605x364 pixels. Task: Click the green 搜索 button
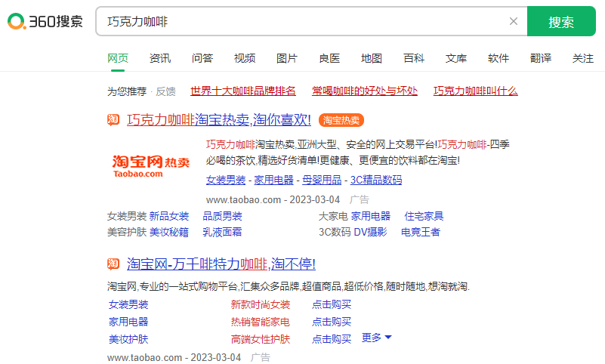pos(561,21)
